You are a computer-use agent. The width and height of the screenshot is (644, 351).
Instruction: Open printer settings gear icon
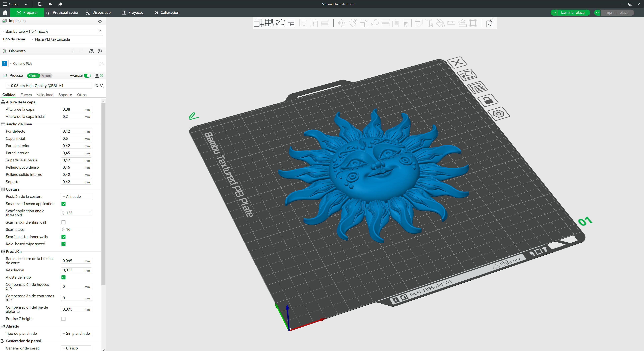(100, 21)
